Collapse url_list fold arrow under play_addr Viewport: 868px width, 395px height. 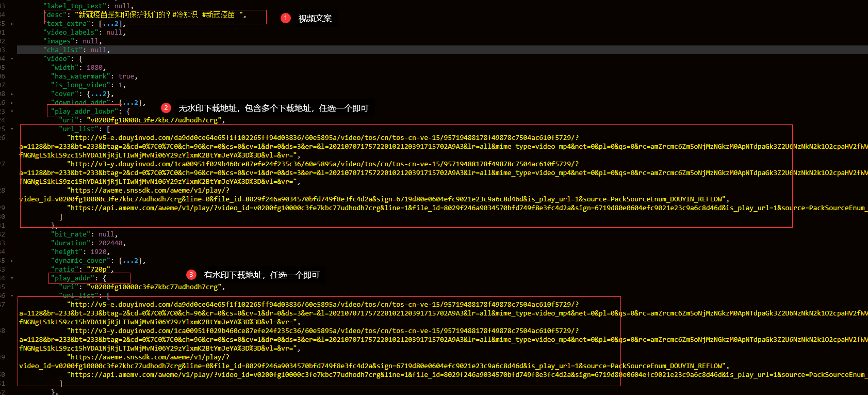12,296
